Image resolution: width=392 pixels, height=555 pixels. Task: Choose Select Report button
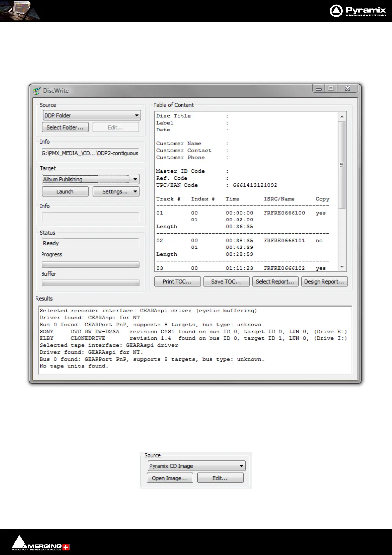[x=275, y=282]
